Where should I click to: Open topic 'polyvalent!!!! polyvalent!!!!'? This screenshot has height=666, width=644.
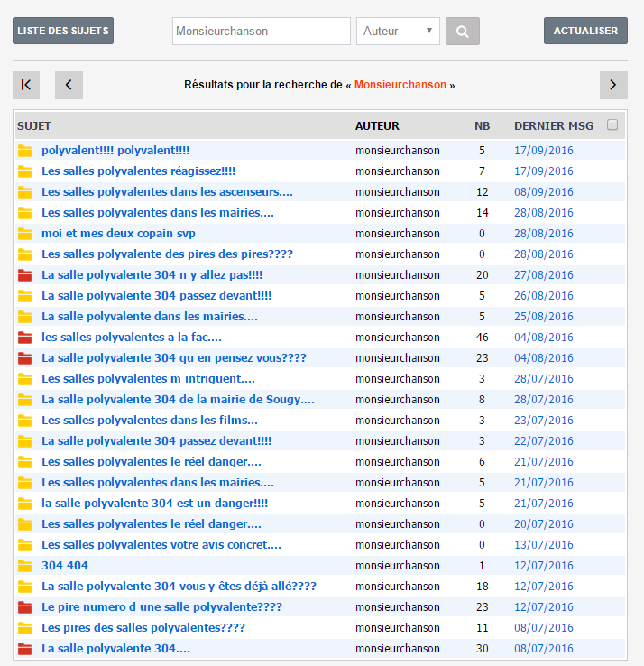click(115, 151)
